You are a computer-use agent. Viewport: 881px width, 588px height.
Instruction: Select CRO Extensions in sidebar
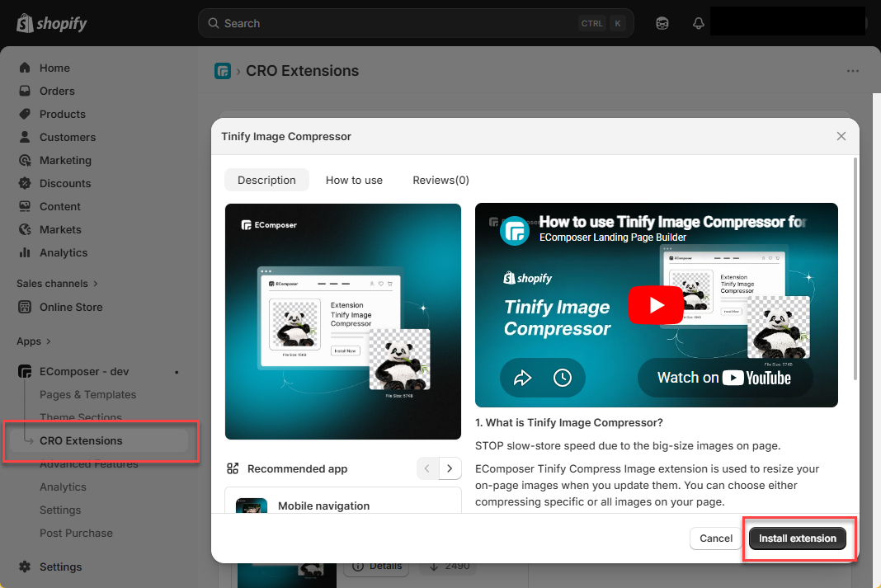[x=99, y=441]
